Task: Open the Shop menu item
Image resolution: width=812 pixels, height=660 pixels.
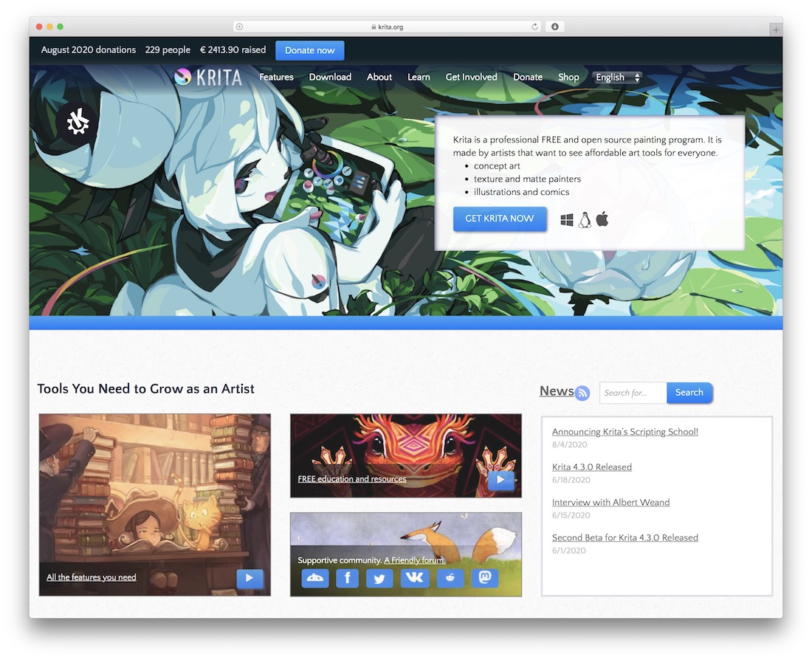Action: (568, 77)
